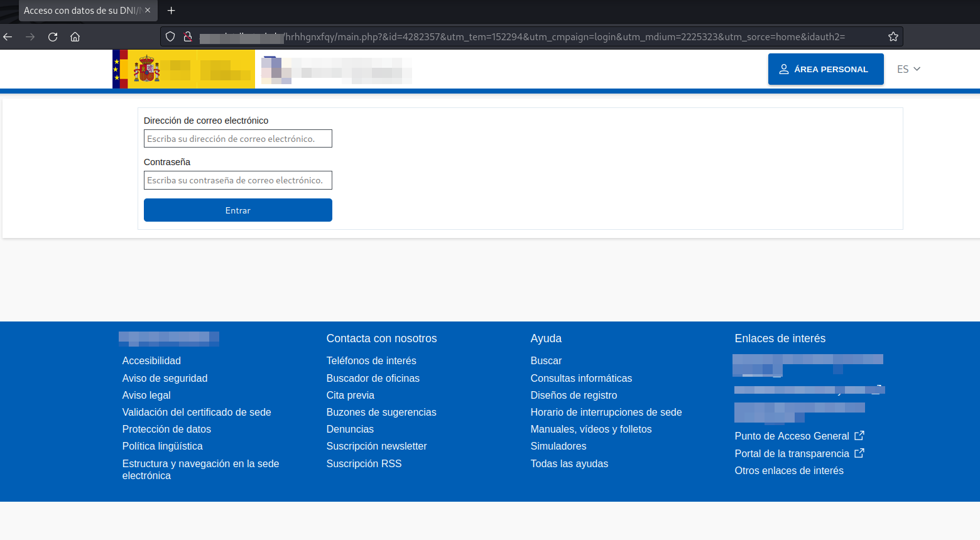Bookmark this page with the star
980x540 pixels.
click(x=893, y=37)
